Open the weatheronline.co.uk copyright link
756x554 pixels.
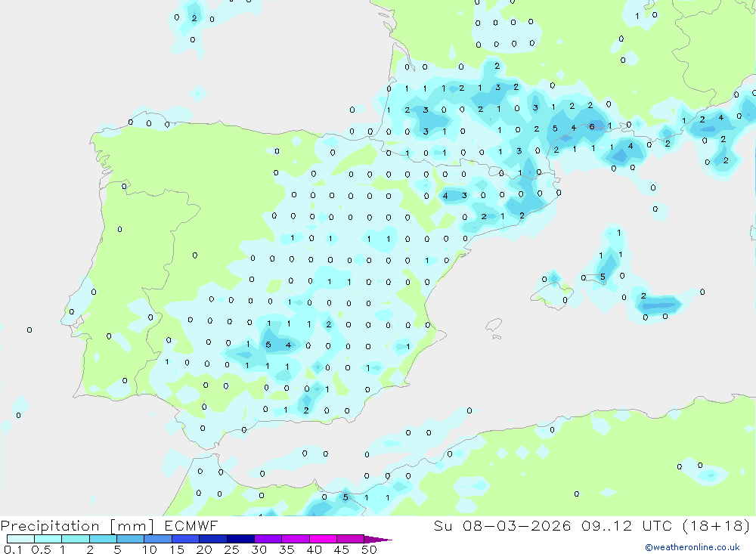click(x=692, y=547)
